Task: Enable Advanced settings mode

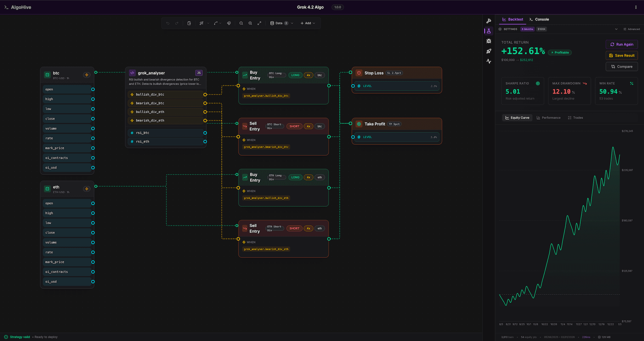Action: (632, 29)
